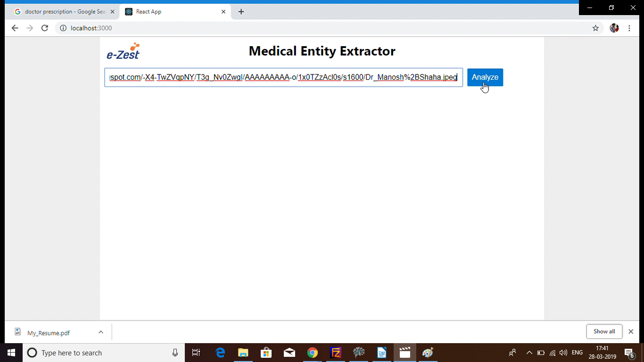Open Chrome's three-dot menu
Viewport: 644px width, 362px height.
tap(629, 28)
